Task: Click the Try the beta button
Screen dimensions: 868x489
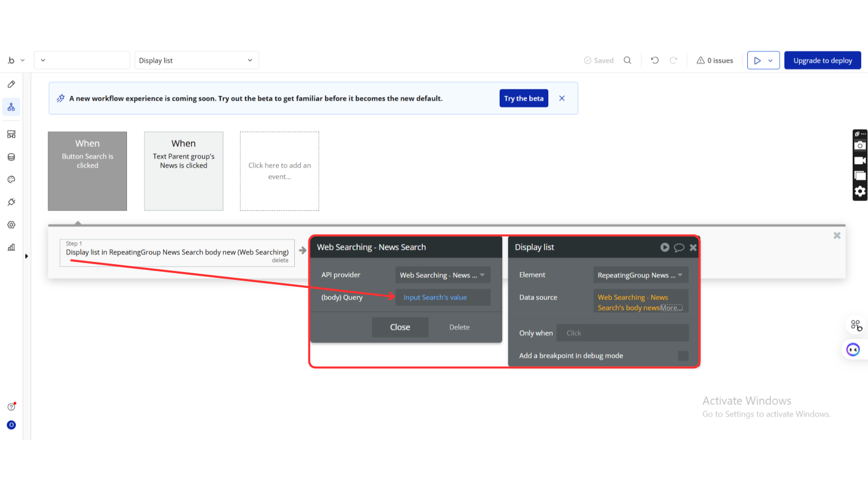Action: tap(523, 98)
